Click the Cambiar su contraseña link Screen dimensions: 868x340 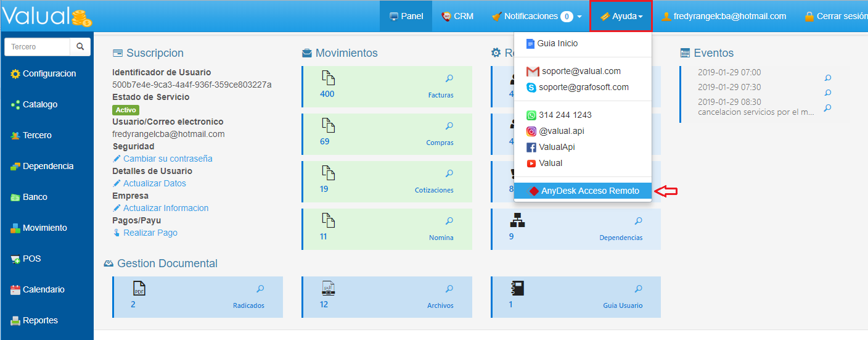167,159
